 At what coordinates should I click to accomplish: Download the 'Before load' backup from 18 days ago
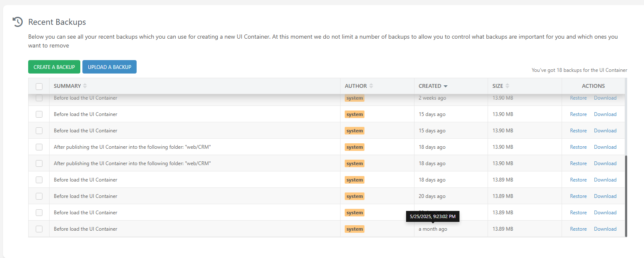(605, 180)
